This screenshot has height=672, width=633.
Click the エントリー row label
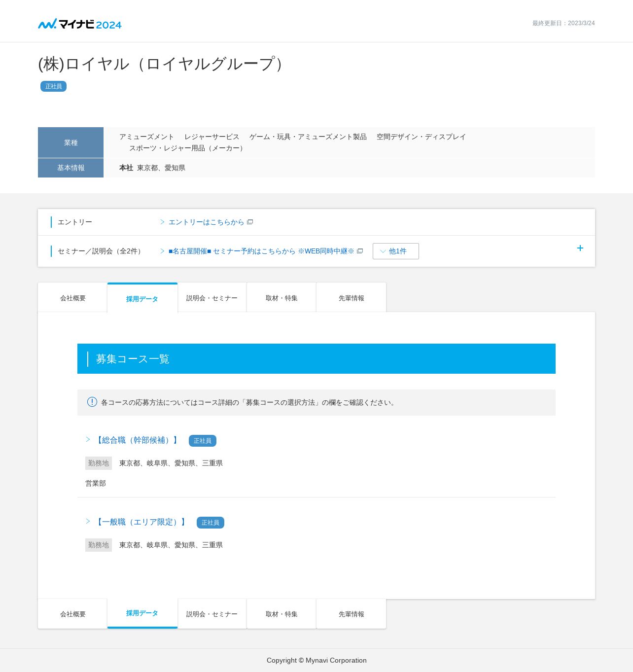75,222
